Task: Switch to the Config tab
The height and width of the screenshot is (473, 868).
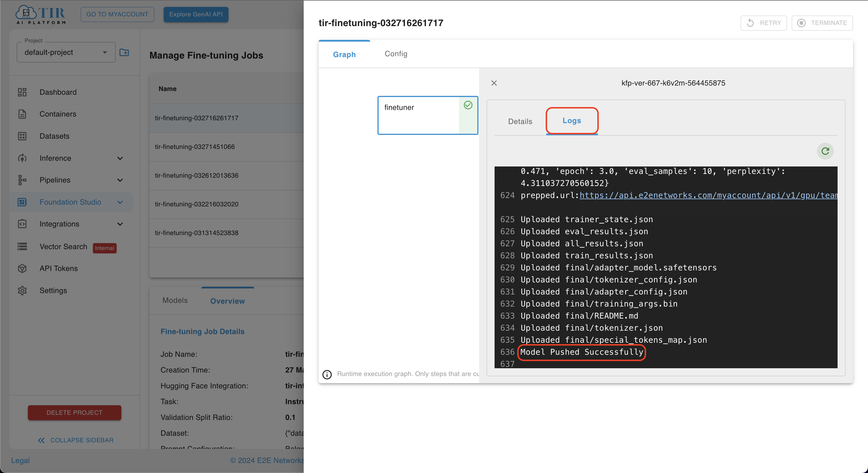Action: pyautogui.click(x=396, y=54)
